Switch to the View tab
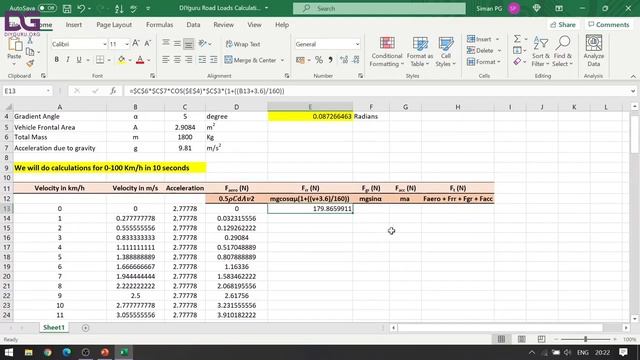Screen dimensions: 640x360 (254, 24)
